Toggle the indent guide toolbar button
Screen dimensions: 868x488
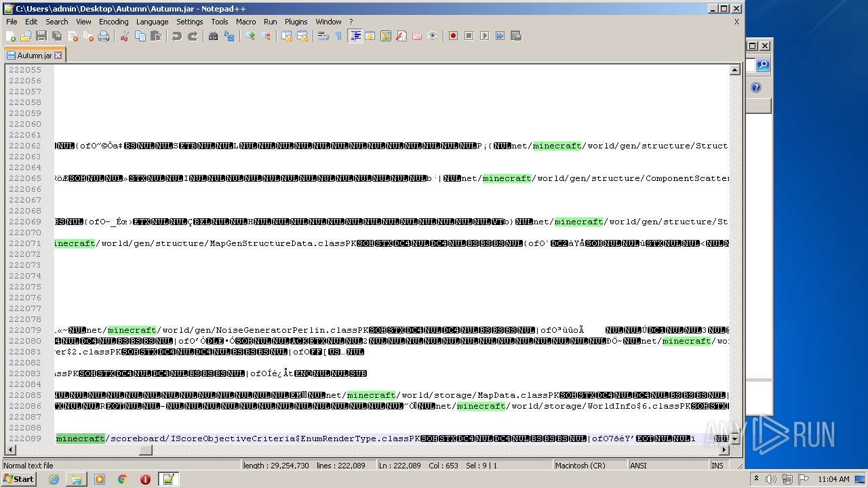click(x=355, y=36)
